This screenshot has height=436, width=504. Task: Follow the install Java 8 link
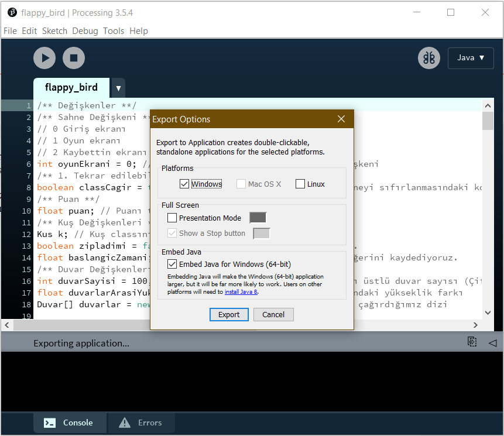coord(241,291)
